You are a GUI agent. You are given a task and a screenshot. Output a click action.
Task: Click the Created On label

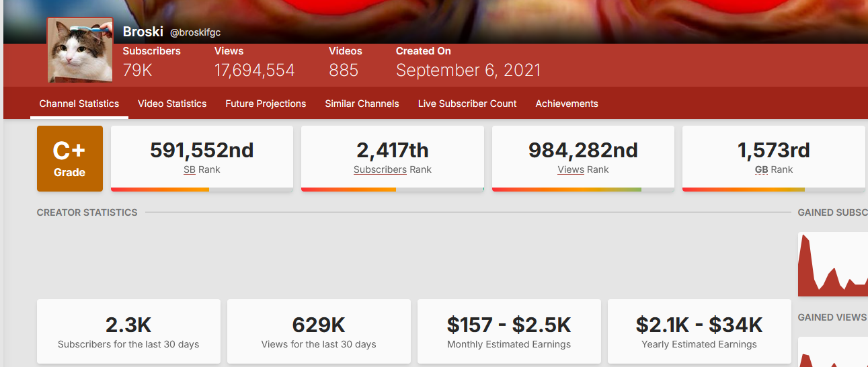[x=424, y=51]
